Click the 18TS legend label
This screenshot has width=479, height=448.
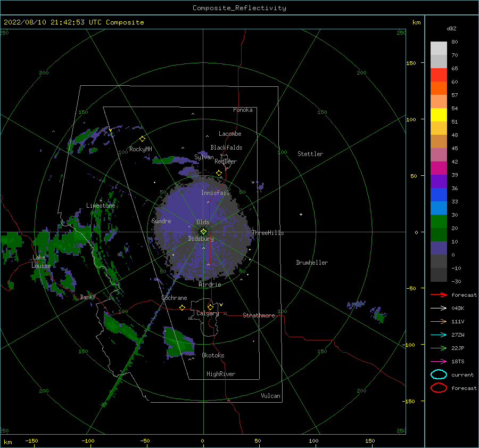click(x=458, y=362)
